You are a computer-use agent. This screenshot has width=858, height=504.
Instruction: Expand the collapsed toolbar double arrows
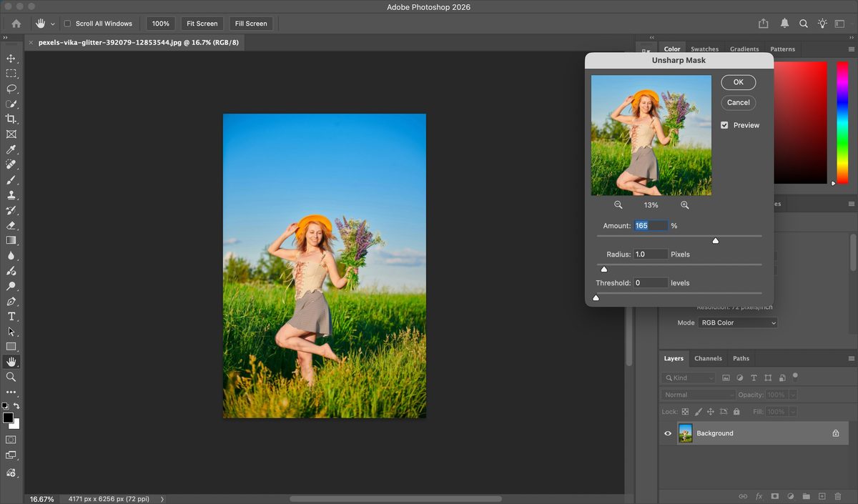pyautogui.click(x=6, y=38)
